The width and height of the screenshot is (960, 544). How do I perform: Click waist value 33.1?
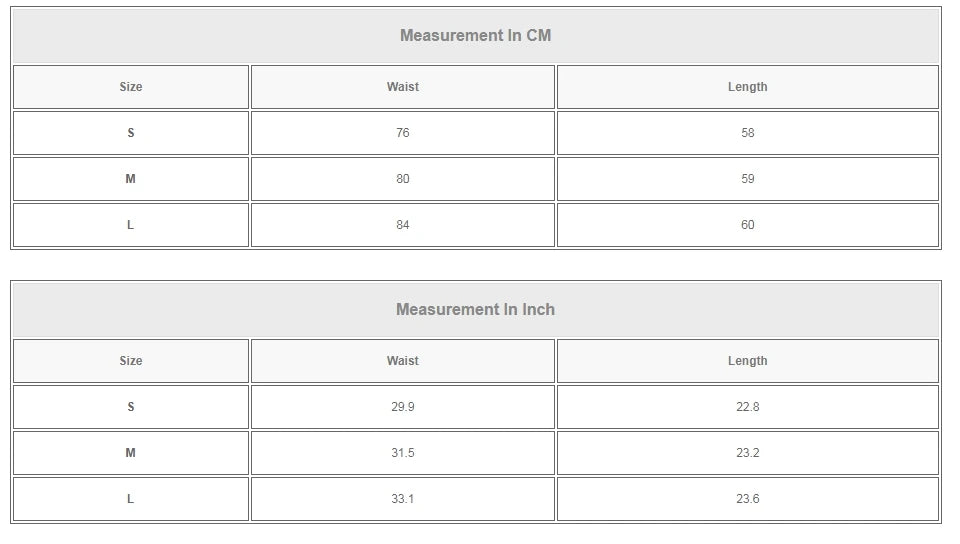(x=403, y=499)
